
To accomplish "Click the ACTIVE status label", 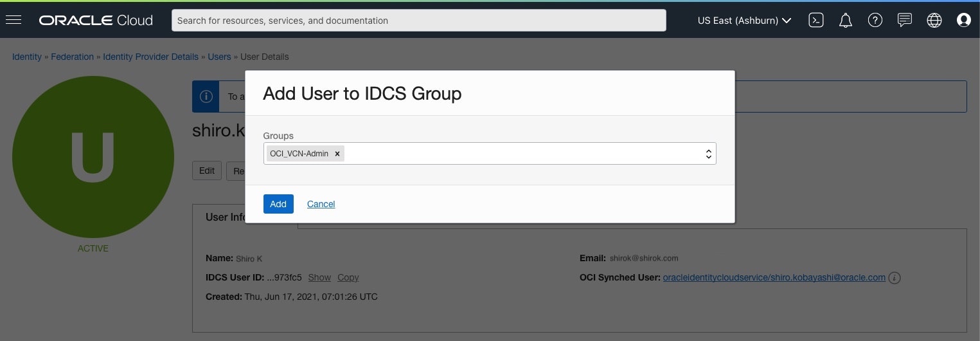I will point(93,248).
